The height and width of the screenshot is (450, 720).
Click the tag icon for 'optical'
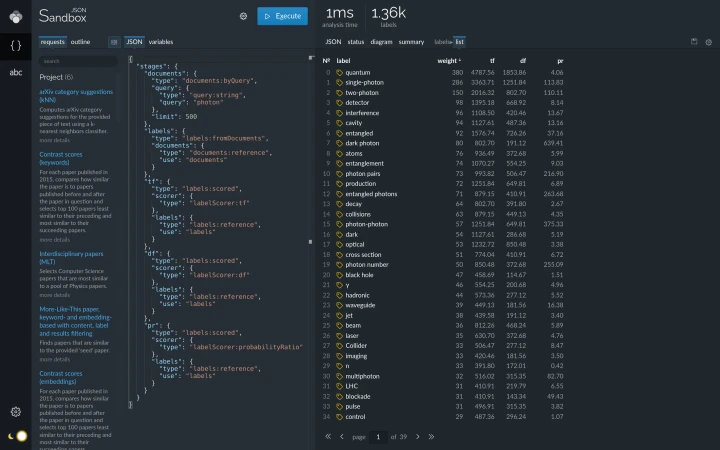click(339, 244)
